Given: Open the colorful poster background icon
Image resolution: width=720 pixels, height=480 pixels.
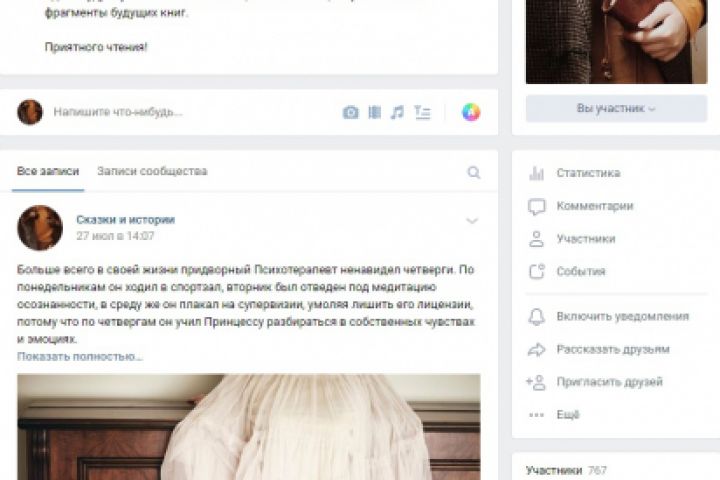Looking at the screenshot, I should coord(471,112).
